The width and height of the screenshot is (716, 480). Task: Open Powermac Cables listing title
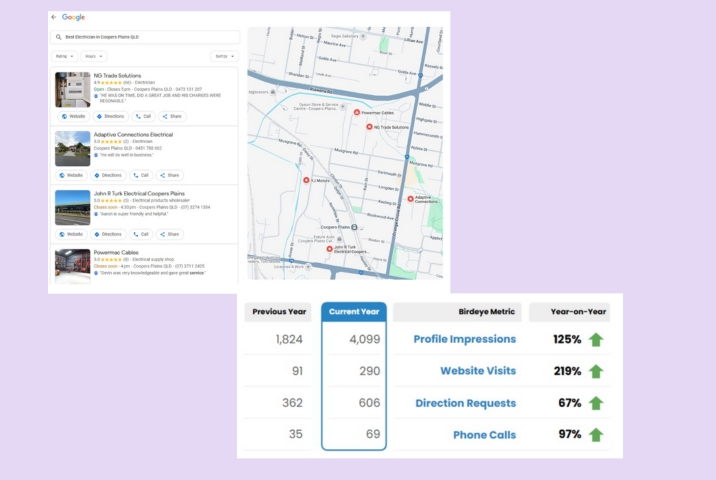pyautogui.click(x=116, y=252)
